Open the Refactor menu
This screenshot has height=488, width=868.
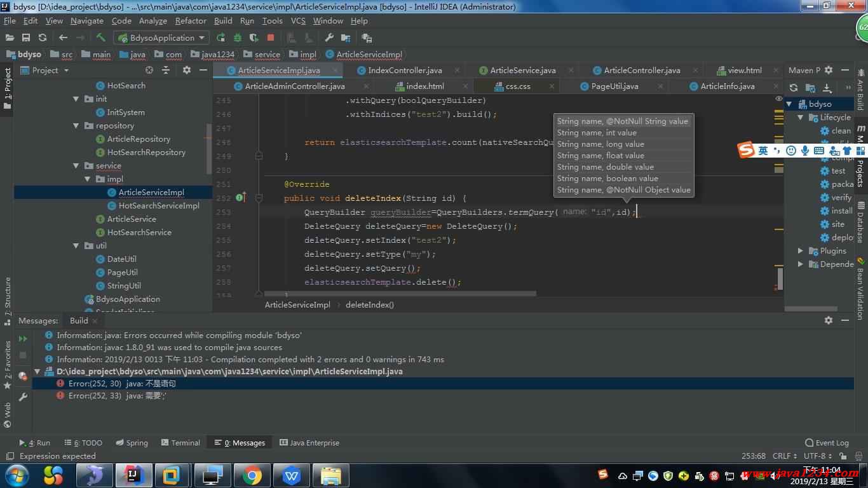tap(191, 20)
